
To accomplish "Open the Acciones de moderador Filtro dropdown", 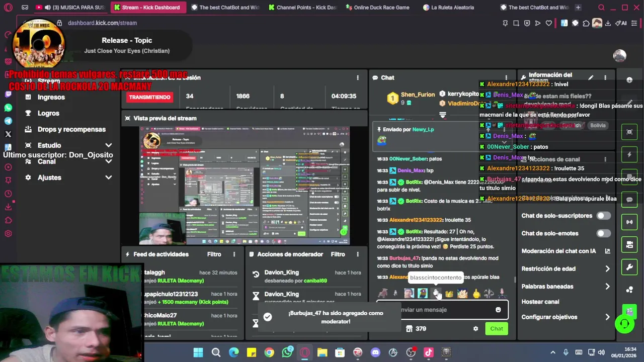I will click(x=338, y=254).
